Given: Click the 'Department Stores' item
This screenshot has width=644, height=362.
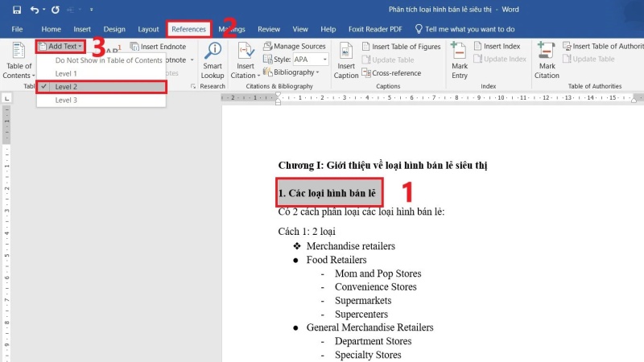Looking at the screenshot, I should (373, 340).
